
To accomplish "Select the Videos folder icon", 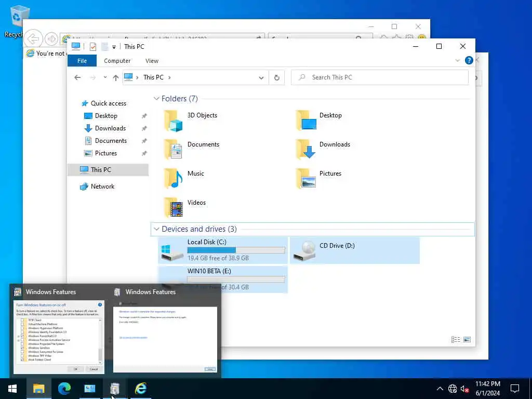I will 173,208.
